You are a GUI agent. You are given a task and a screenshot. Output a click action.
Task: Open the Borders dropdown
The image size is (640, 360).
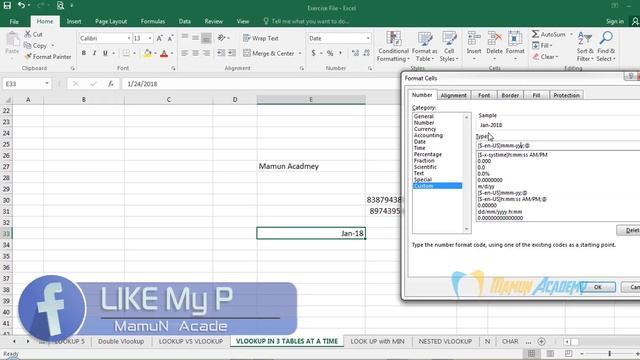[134, 53]
